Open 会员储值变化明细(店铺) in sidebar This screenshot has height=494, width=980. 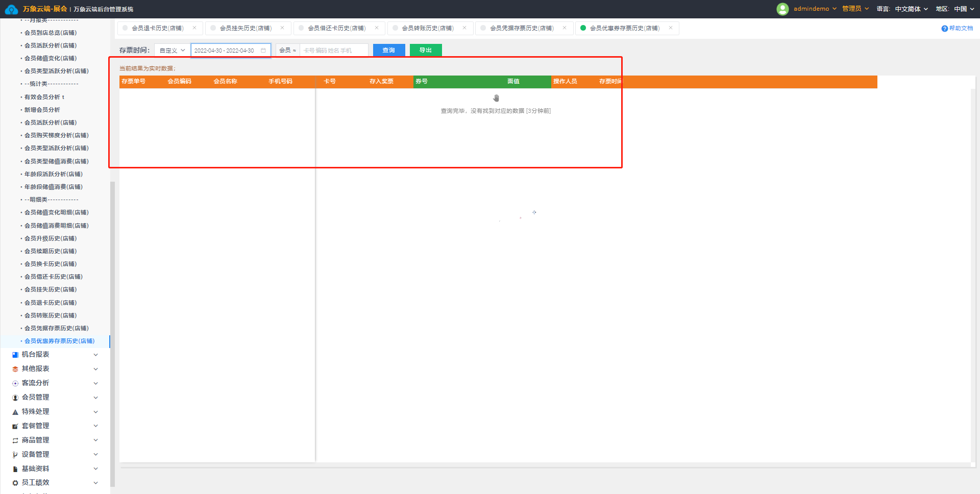57,212
